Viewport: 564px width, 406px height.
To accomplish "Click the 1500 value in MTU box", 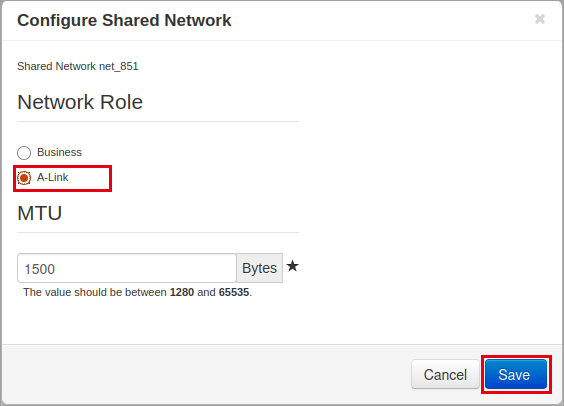I will pyautogui.click(x=40, y=269).
